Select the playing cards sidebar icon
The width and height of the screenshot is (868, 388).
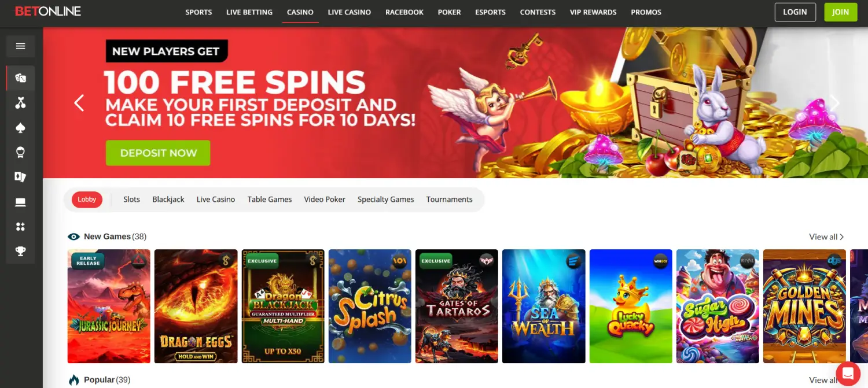pos(21,177)
